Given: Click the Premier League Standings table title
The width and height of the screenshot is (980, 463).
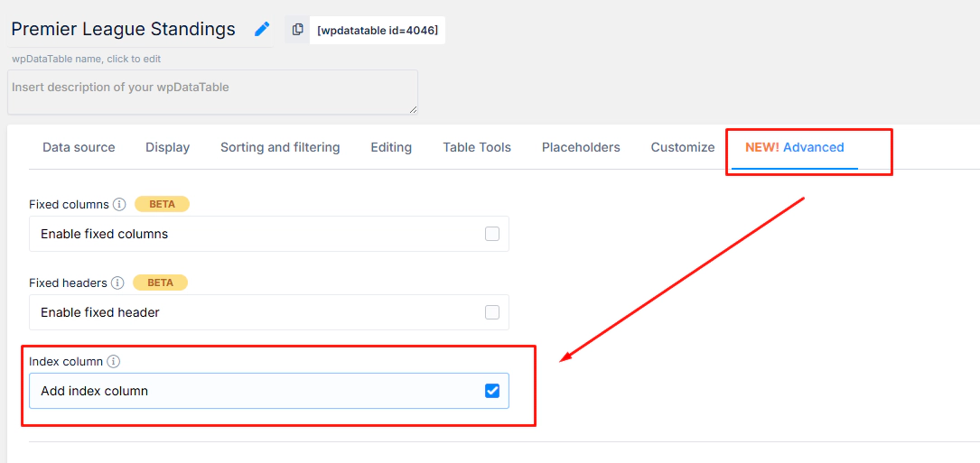Looking at the screenshot, I should [124, 29].
